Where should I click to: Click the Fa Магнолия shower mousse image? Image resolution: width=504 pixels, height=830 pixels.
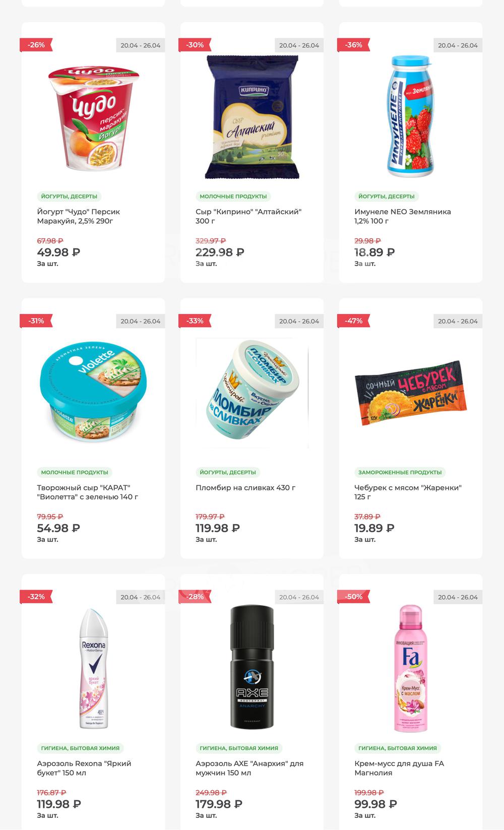(411, 669)
